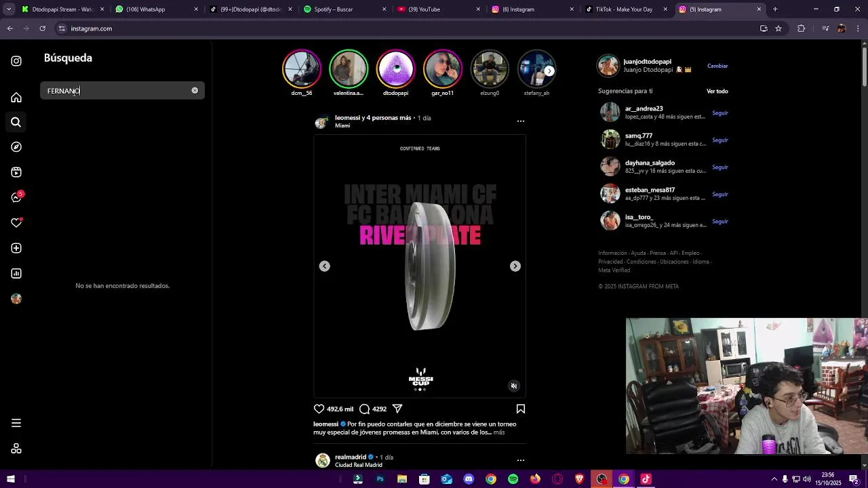The height and width of the screenshot is (488, 868).
Task: Click the search input containing FERNANC
Action: [x=122, y=91]
